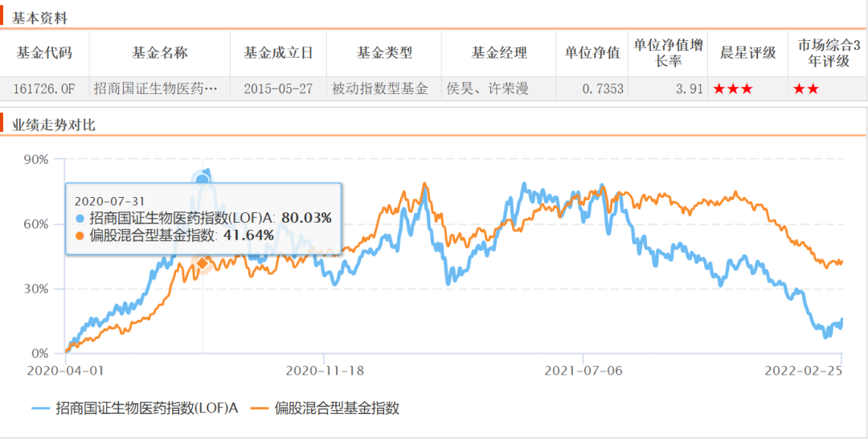The image size is (868, 439).
Task: Click the 基金名称 column header
Action: [159, 53]
